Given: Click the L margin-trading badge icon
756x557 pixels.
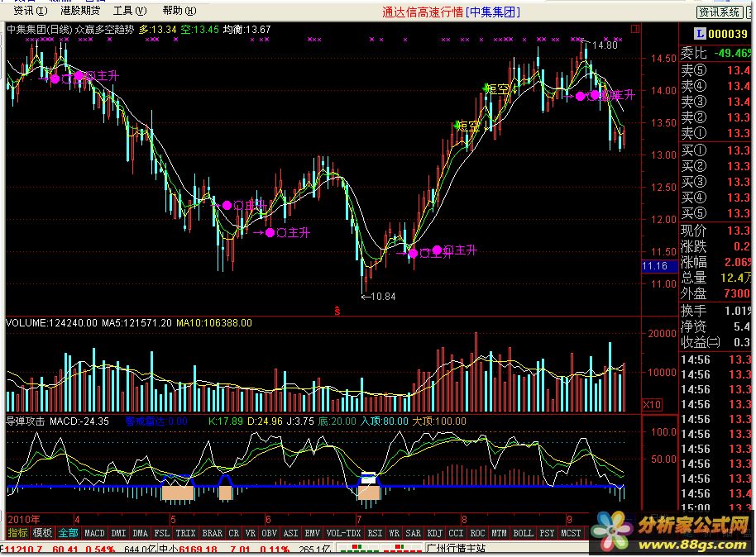Looking at the screenshot, I should 700,34.
